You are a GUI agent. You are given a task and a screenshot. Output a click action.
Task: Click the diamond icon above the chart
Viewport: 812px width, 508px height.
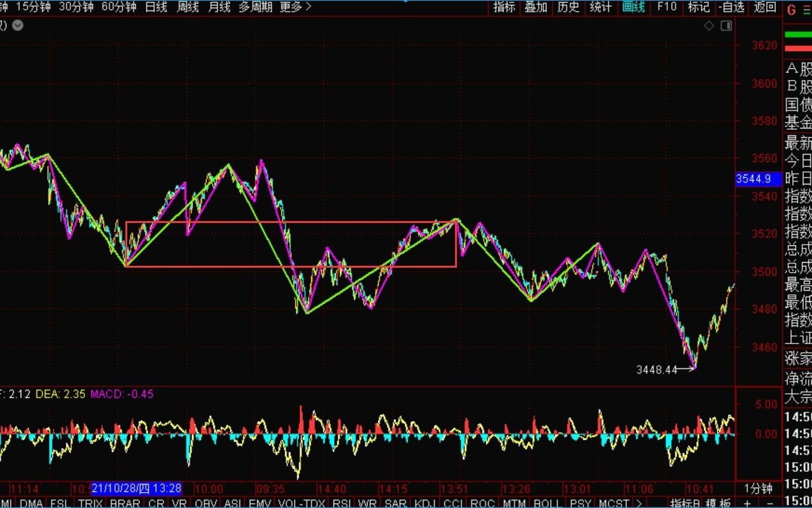pyautogui.click(x=709, y=25)
